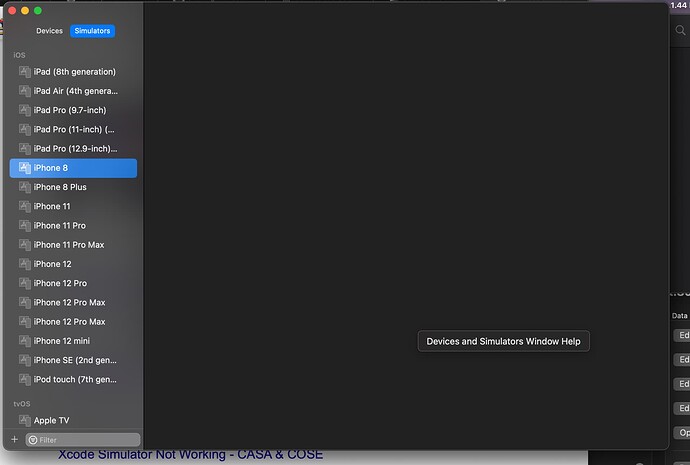Viewport: 690px width, 465px height.
Task: Close the Devices and Simulators window
Action: (x=12, y=11)
